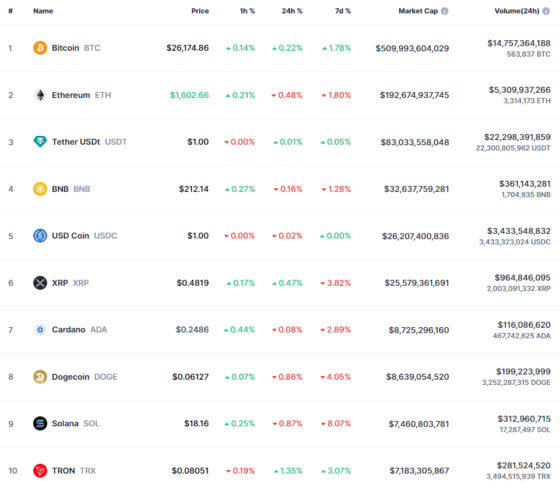Open the Solana SOL name link

75,423
